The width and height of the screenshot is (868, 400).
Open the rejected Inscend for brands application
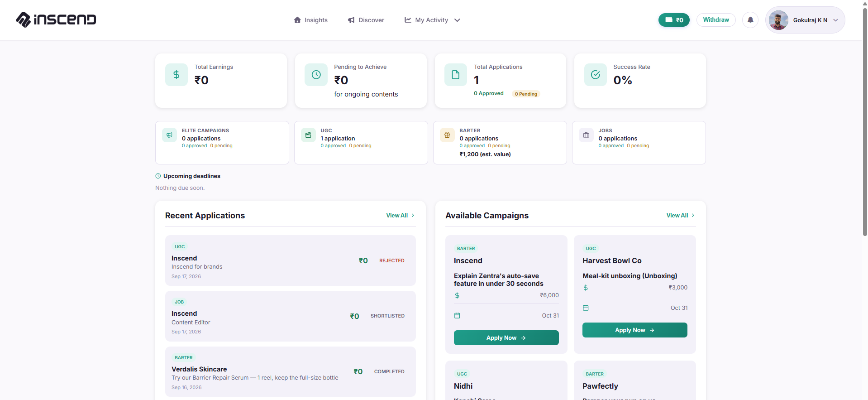pyautogui.click(x=290, y=260)
